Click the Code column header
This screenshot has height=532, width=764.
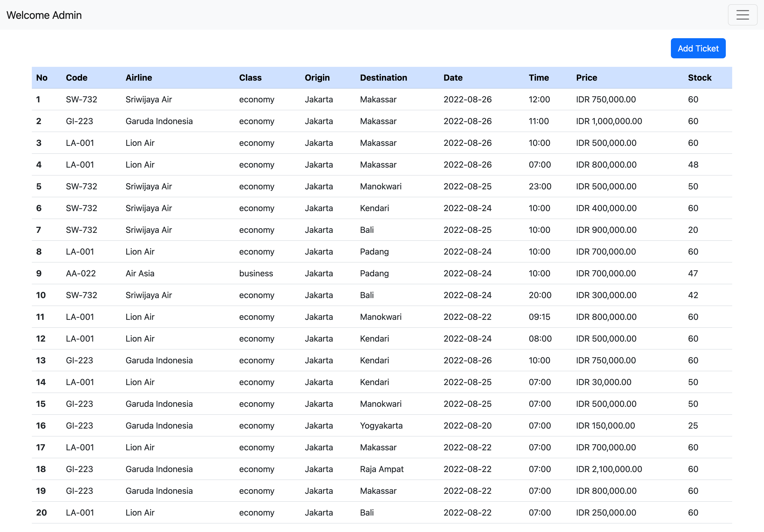coord(77,77)
